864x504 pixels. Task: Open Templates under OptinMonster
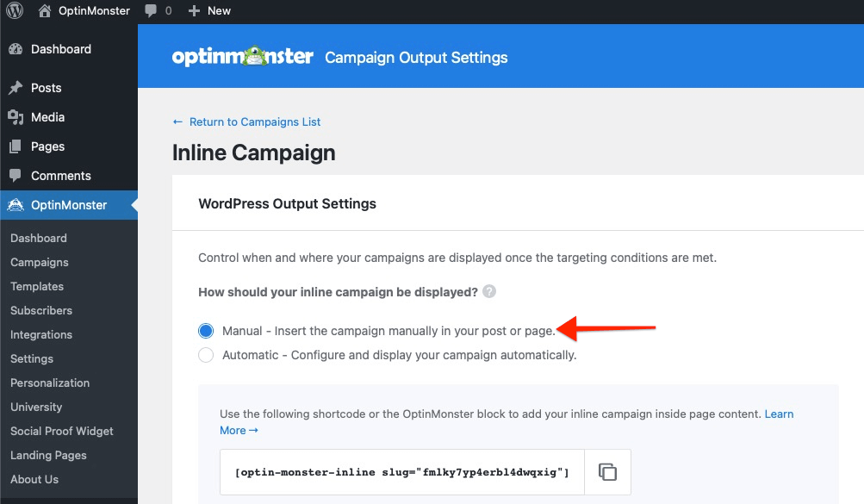(x=37, y=286)
